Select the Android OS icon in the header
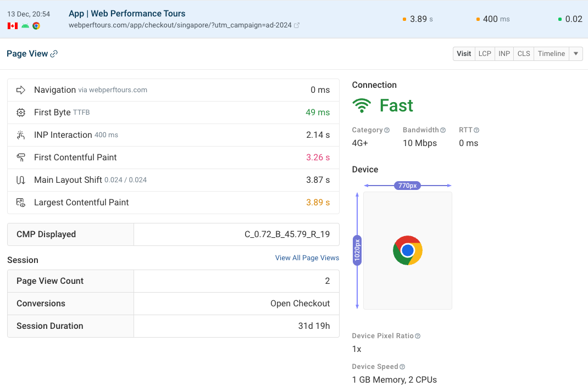 click(25, 26)
